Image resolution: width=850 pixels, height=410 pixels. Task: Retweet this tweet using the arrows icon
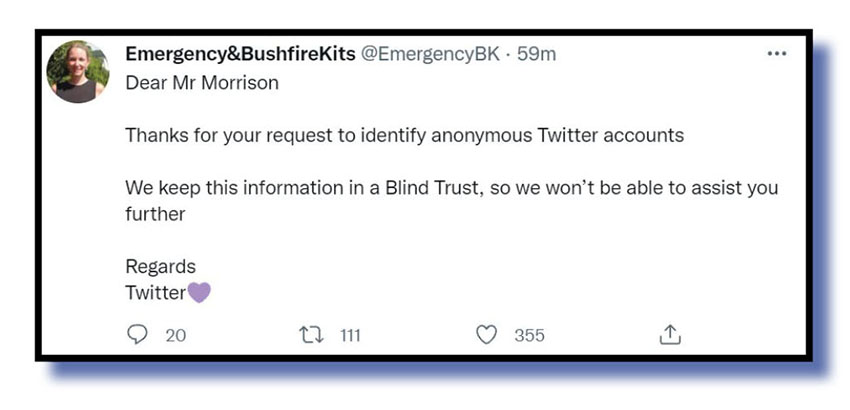313,335
